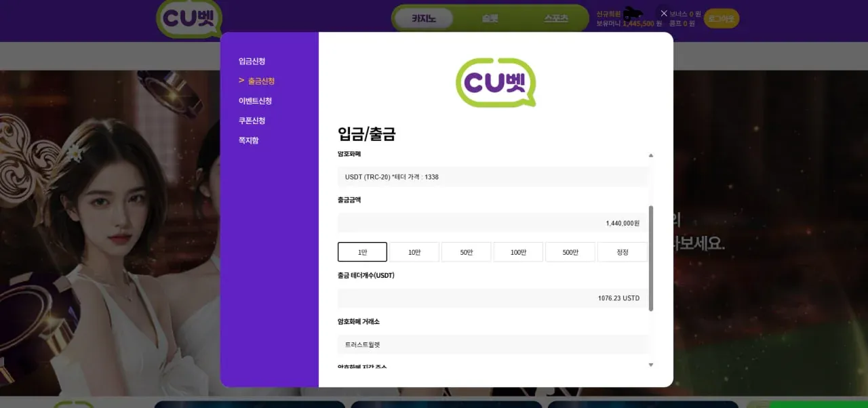
Task: Open the 쪽지함 menu item
Action: point(248,140)
